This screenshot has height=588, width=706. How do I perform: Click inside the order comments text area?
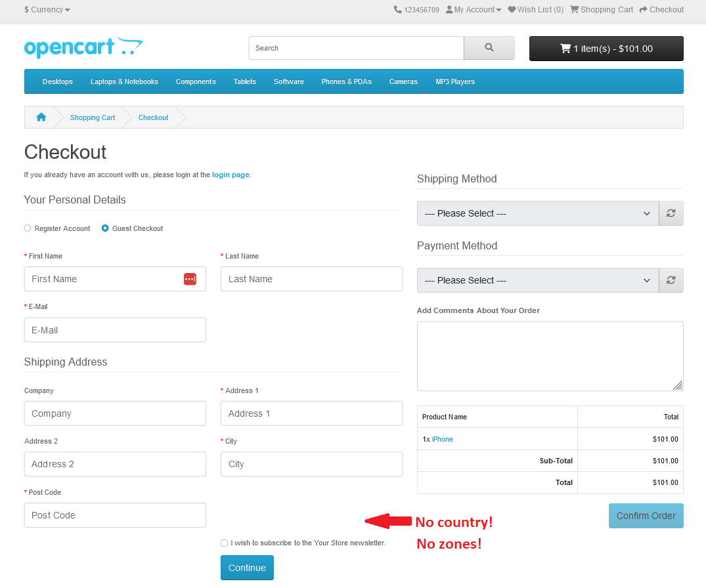550,356
